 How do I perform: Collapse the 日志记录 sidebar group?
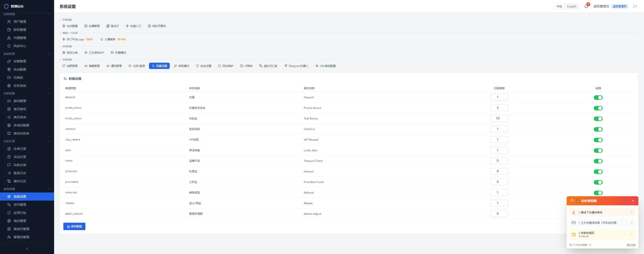click(27, 141)
